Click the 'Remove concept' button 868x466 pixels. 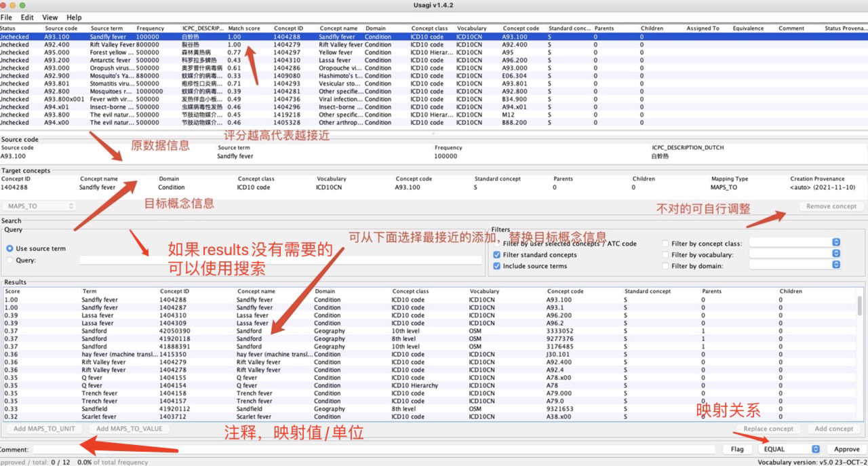(x=831, y=206)
